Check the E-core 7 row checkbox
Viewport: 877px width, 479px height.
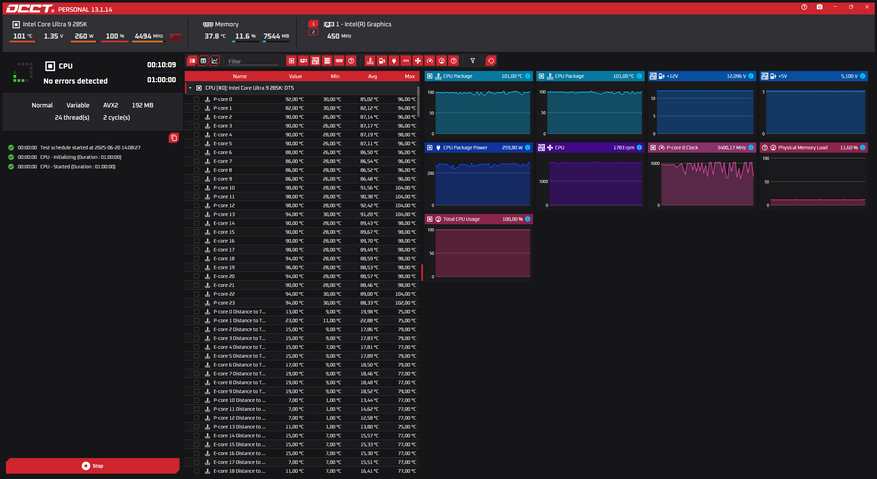[x=197, y=161]
